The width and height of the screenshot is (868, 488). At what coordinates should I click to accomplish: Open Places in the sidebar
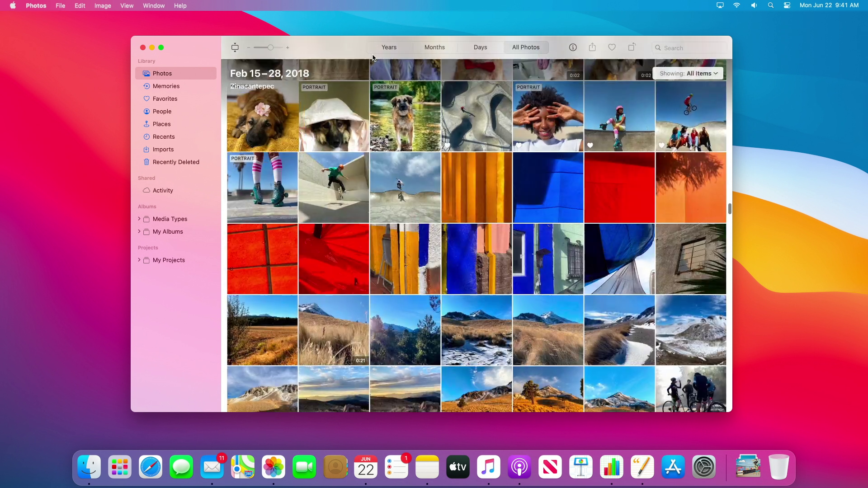[176, 124]
